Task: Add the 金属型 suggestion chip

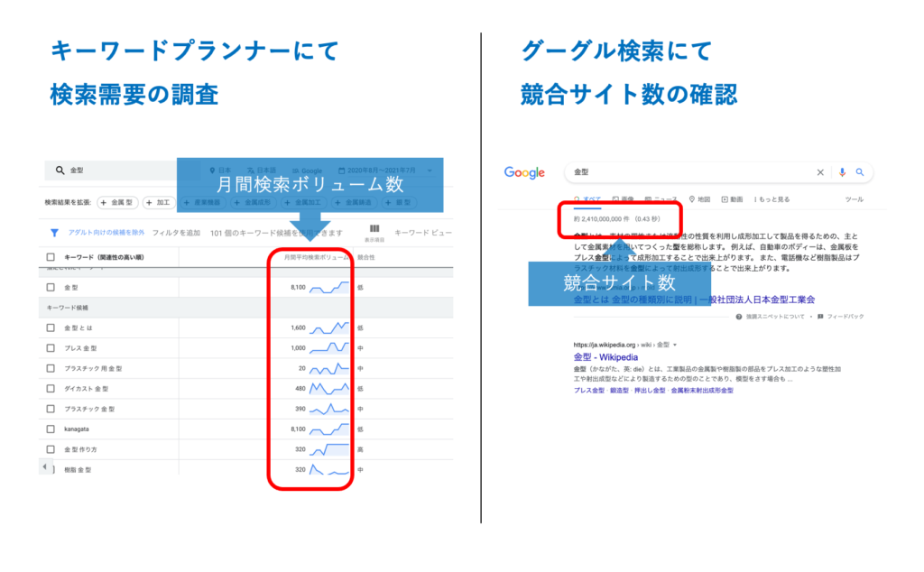Action: (x=117, y=203)
